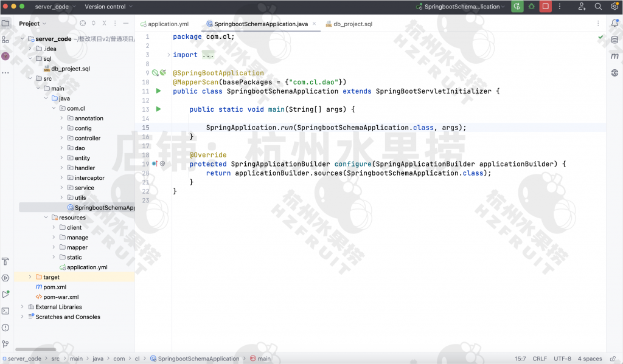Click the green Debug bug icon

(x=531, y=7)
